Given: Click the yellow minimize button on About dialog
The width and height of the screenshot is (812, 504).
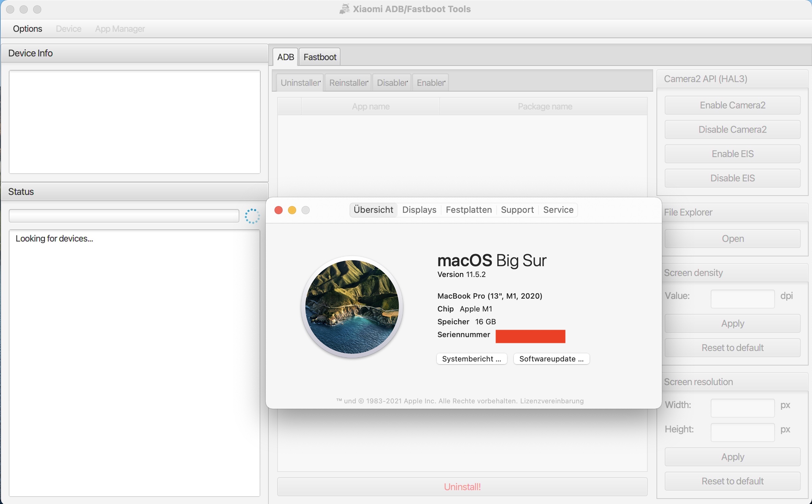Looking at the screenshot, I should tap(292, 210).
